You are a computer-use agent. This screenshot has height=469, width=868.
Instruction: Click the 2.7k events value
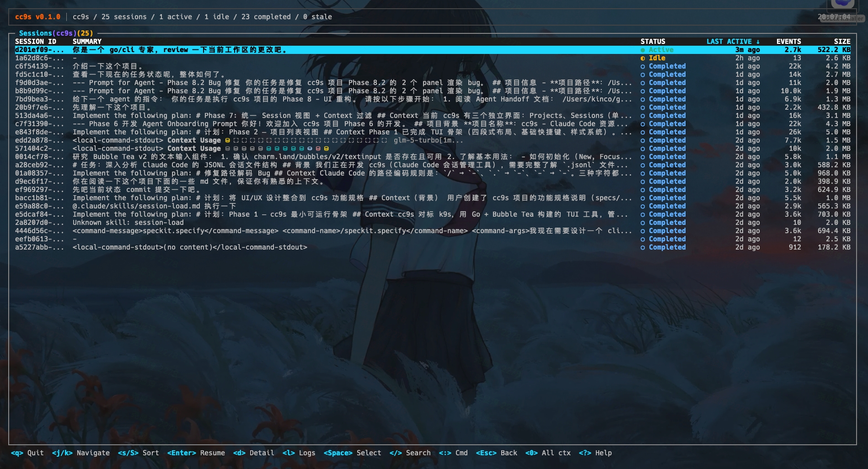[x=793, y=50]
